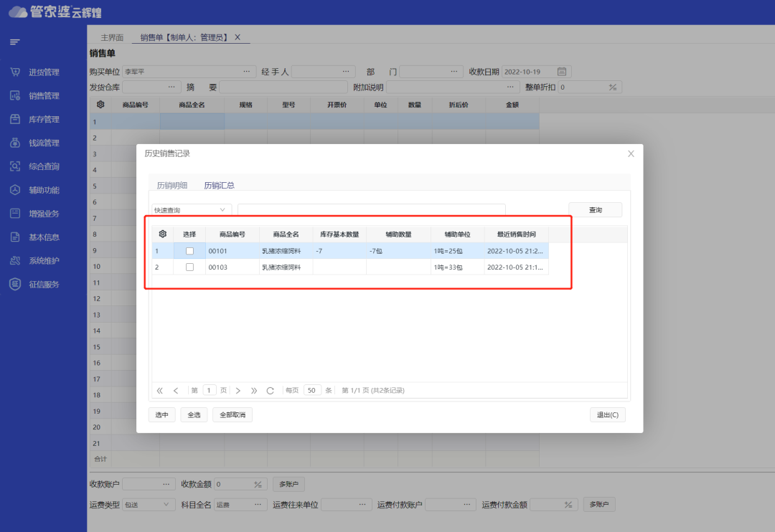Open the 收款日期 calendar picker icon
Viewport: 775px width, 532px height.
562,72
